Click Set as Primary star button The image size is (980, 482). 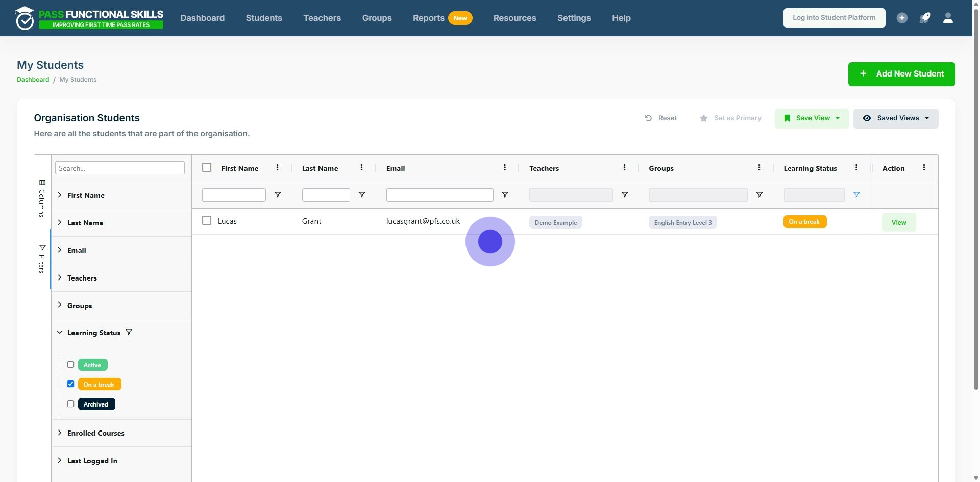click(x=730, y=118)
